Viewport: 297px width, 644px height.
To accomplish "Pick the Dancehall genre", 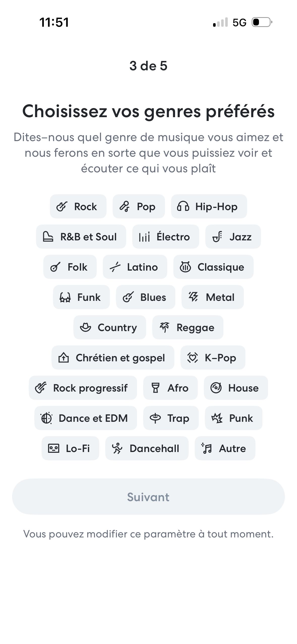I will pyautogui.click(x=147, y=448).
